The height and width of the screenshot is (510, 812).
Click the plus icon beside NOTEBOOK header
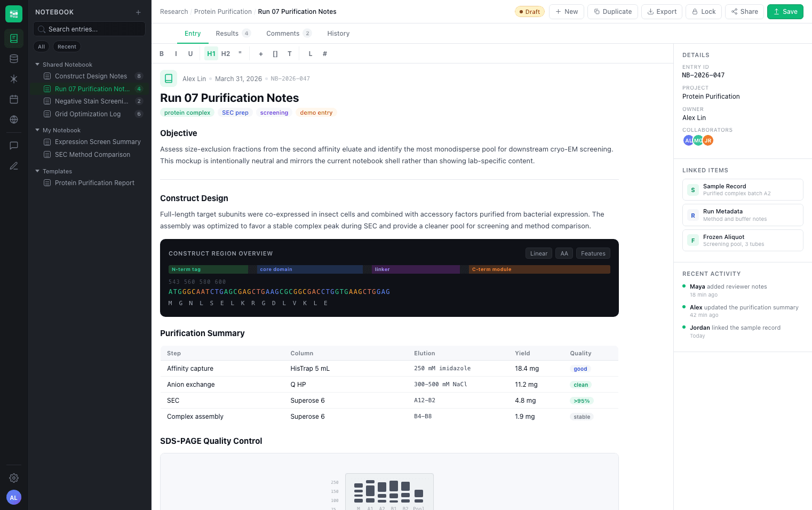[138, 12]
